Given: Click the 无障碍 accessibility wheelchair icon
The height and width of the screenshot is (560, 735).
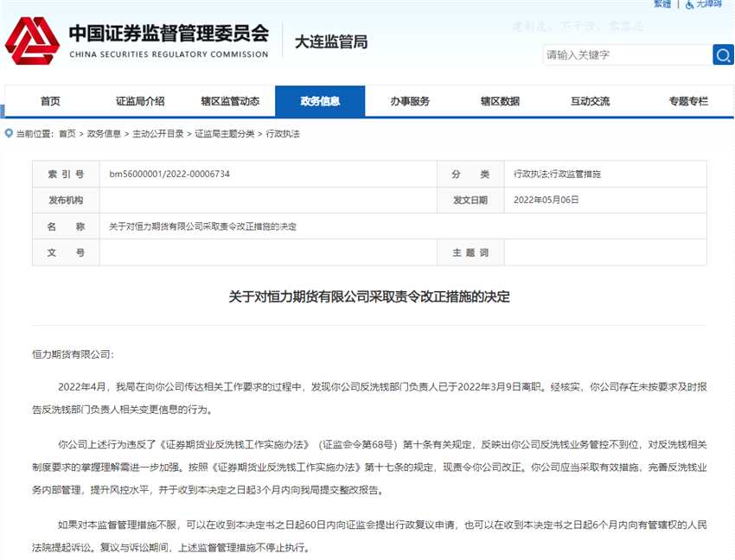Looking at the screenshot, I should [688, 5].
